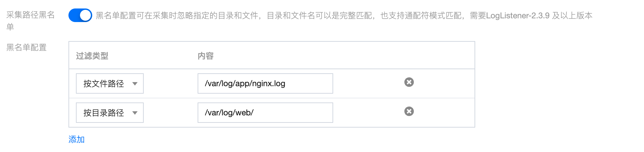Delete the /var/log/web/ blacklist row
Viewport: 644px width, 152px height.
pyautogui.click(x=409, y=112)
